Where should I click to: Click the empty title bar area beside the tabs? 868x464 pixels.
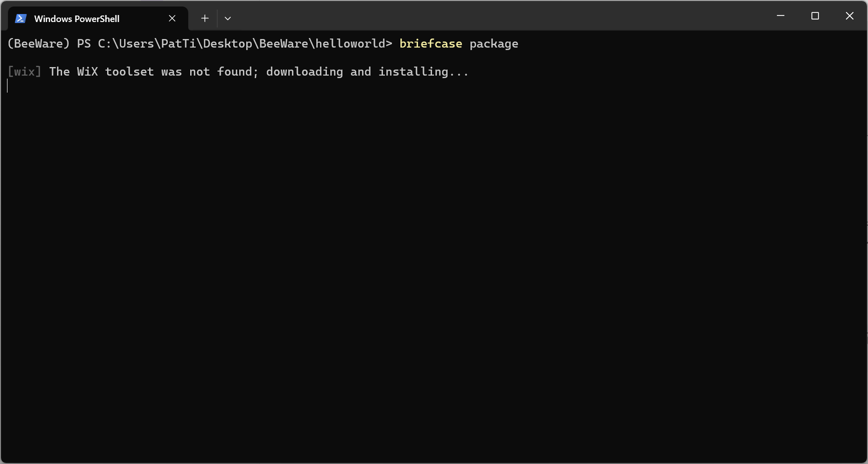point(501,16)
